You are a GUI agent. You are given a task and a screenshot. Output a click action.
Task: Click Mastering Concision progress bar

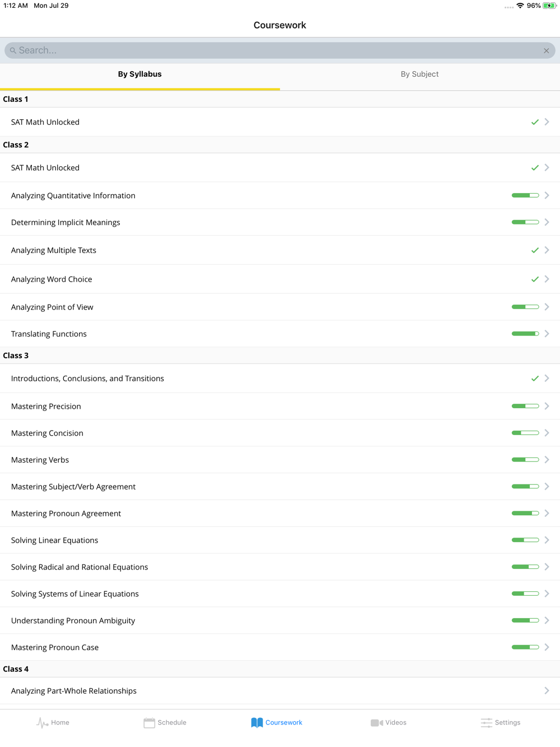click(x=525, y=433)
